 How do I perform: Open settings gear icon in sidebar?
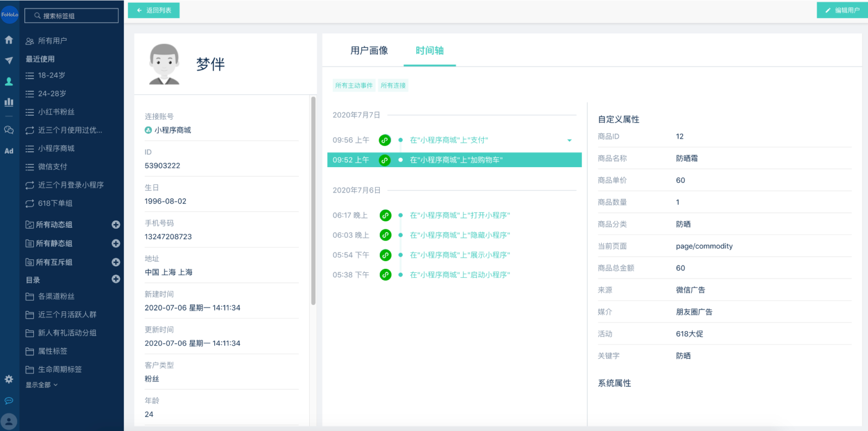pyautogui.click(x=9, y=380)
